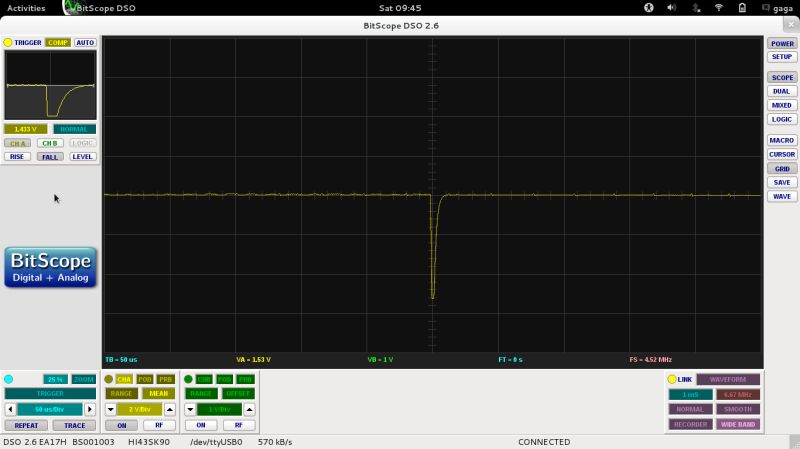Toggle channel A ON button
The height and width of the screenshot is (449, 800).
tap(121, 425)
